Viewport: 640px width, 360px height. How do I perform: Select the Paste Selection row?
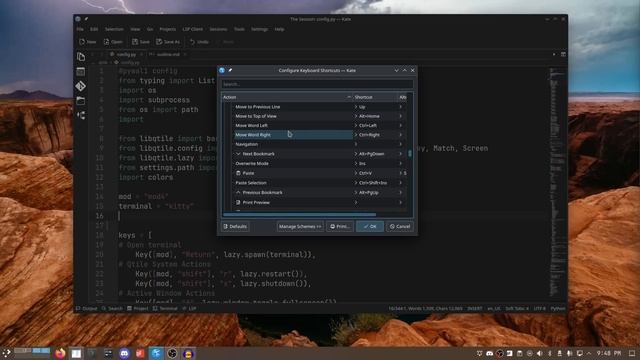pos(292,183)
